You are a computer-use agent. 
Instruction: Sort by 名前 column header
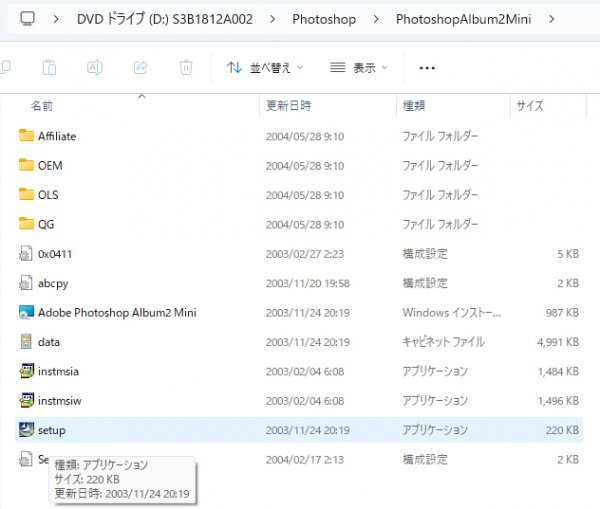point(42,106)
